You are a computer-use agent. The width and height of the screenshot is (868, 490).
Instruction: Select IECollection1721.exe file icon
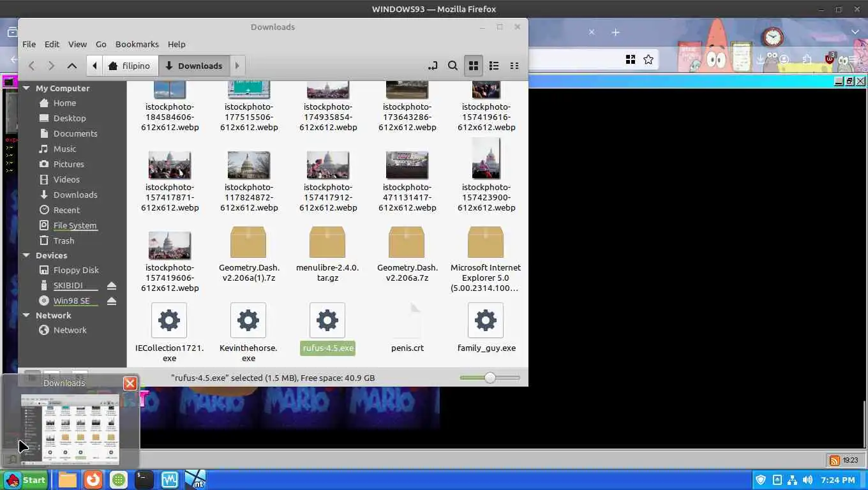[x=169, y=320]
